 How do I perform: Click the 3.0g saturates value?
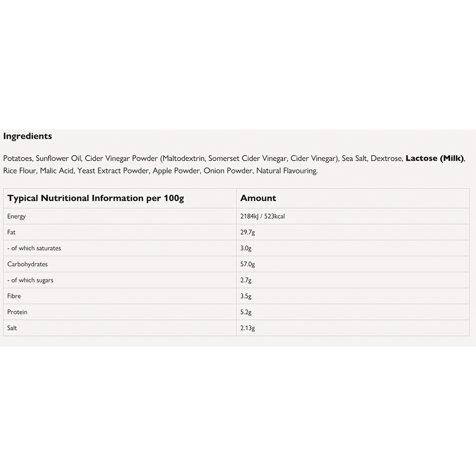[x=246, y=248]
